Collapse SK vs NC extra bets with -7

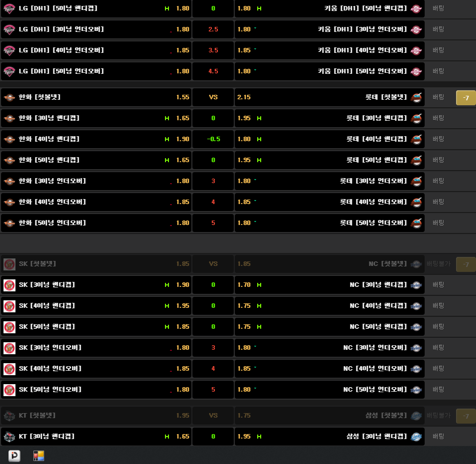click(466, 264)
